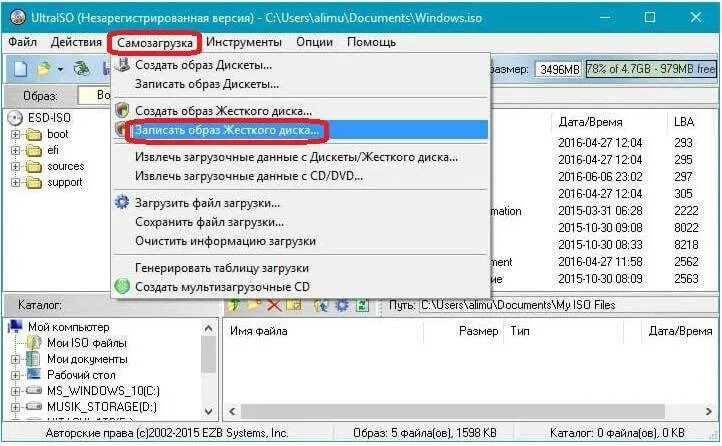Click the green disc icon beside Создать мультизагрузочные CD

[122, 286]
